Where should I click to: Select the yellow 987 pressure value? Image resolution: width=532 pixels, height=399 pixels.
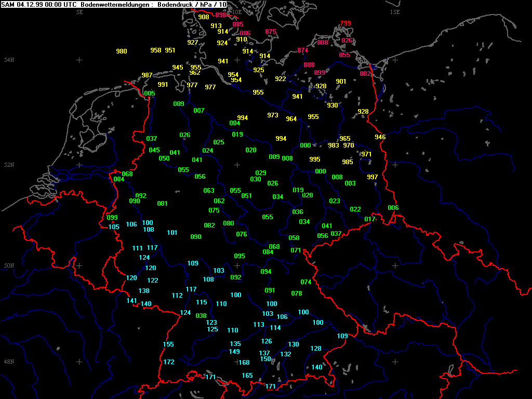(x=147, y=75)
